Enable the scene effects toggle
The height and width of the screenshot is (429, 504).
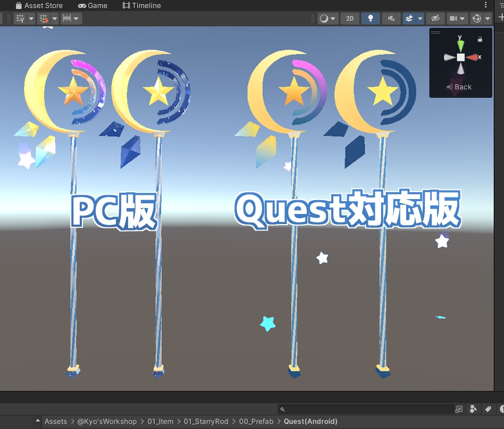pos(409,18)
